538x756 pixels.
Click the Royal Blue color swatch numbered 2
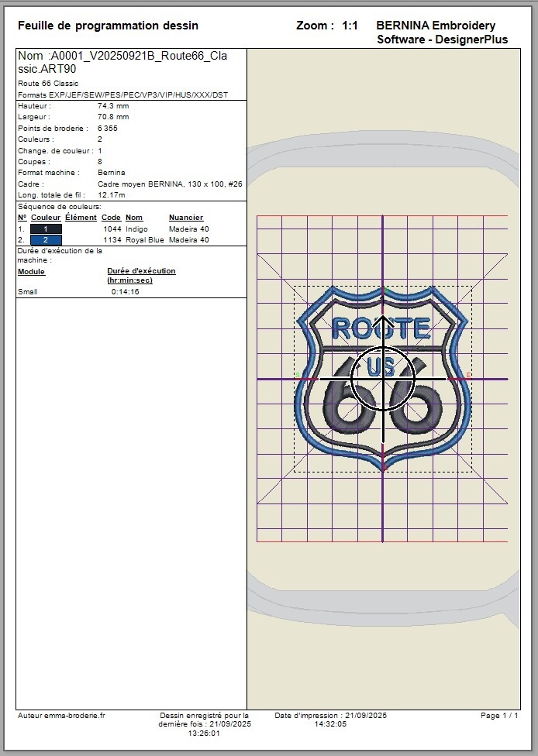(x=46, y=239)
